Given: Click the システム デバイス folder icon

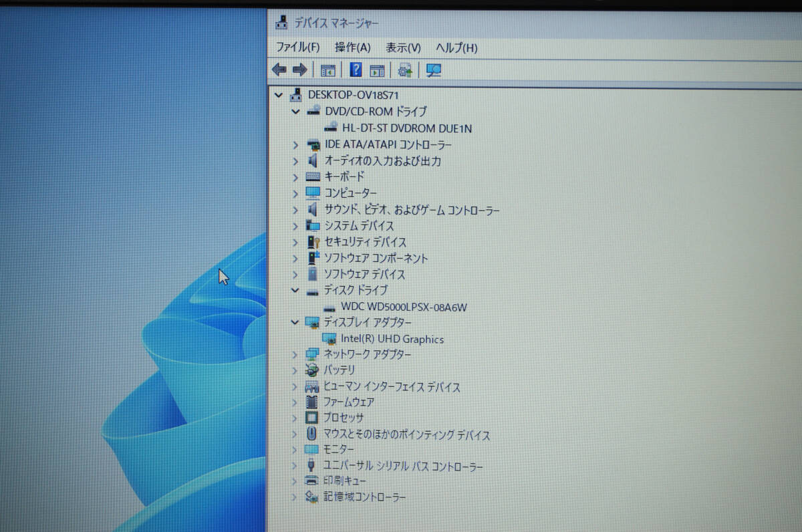Looking at the screenshot, I should point(313,226).
